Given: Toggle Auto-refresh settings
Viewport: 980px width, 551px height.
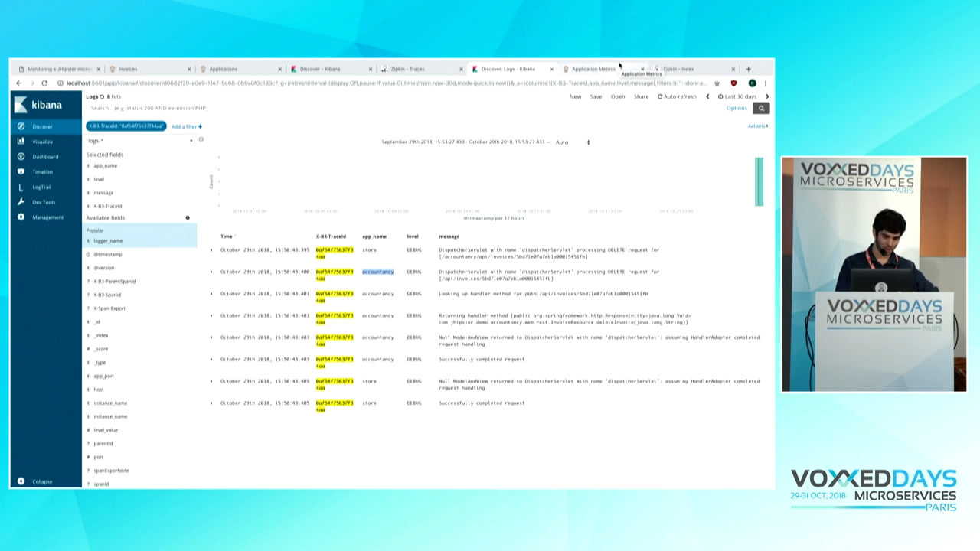Looking at the screenshot, I should coord(677,96).
